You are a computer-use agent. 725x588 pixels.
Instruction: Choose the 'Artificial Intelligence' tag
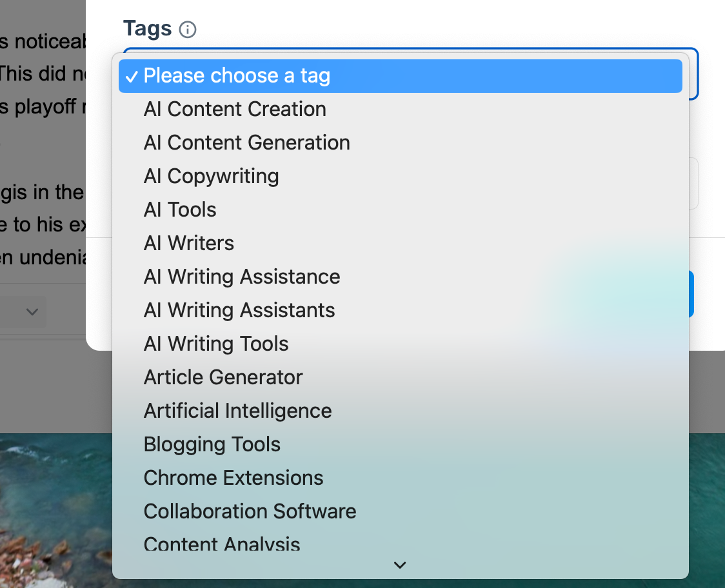pyautogui.click(x=237, y=411)
